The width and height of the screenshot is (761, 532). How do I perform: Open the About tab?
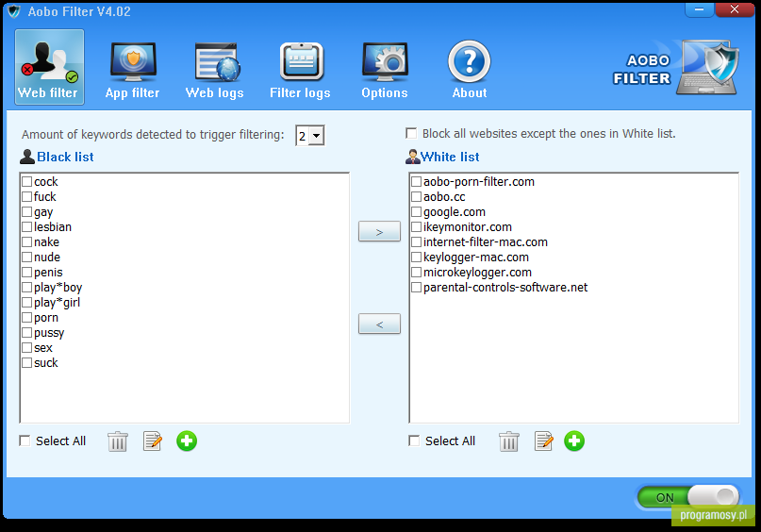coord(470,71)
